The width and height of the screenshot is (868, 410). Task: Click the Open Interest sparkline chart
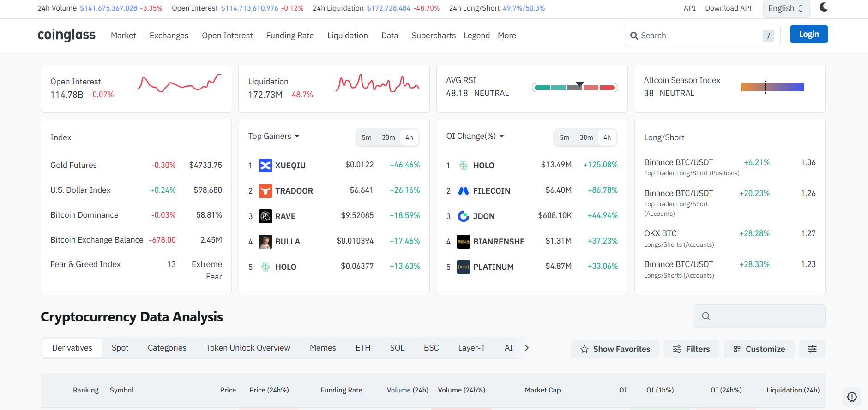[180, 83]
